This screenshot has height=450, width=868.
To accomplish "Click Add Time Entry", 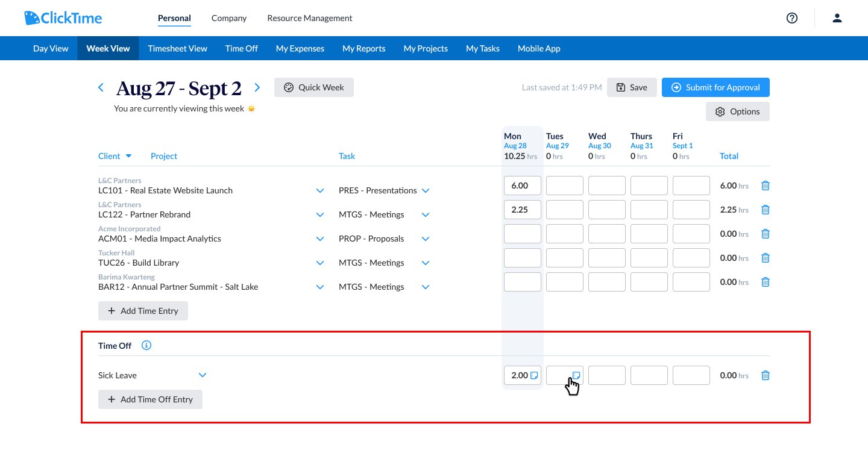I will [x=143, y=311].
